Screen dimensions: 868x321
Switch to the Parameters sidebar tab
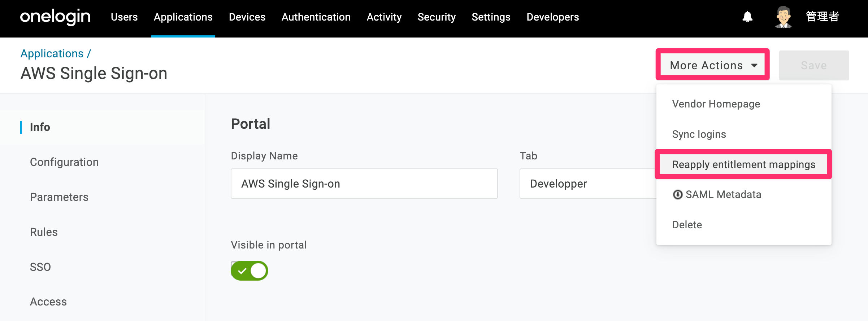tap(59, 197)
